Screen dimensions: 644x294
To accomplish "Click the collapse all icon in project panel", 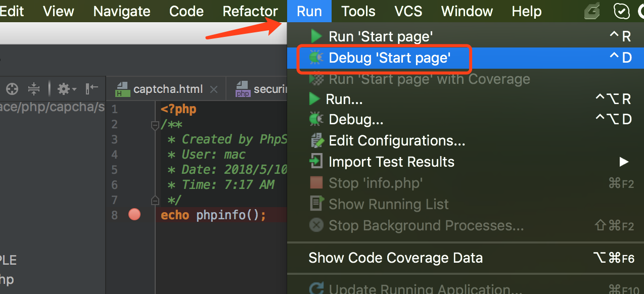I will click(34, 89).
